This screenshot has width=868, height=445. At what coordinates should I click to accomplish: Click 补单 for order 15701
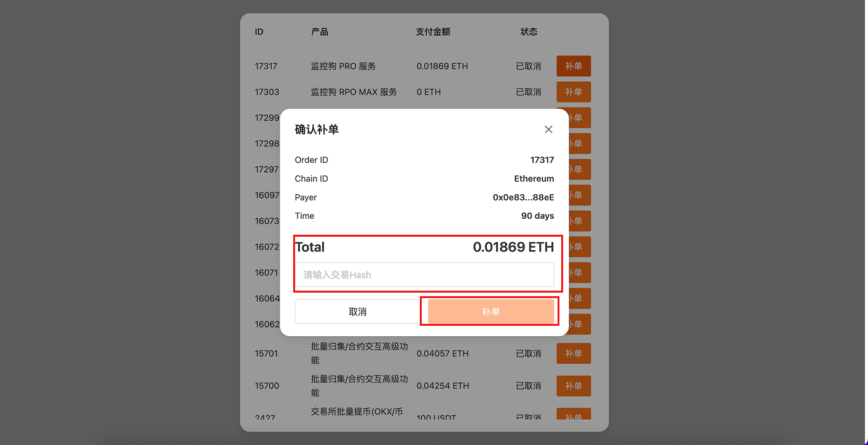(x=574, y=353)
